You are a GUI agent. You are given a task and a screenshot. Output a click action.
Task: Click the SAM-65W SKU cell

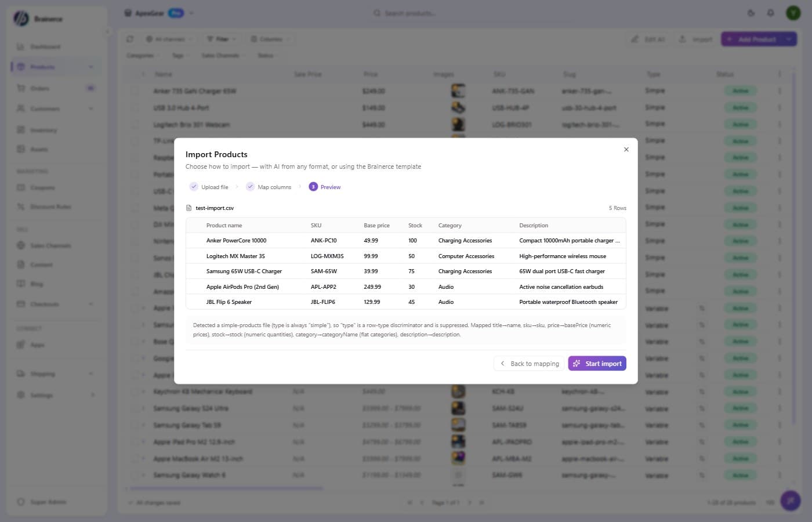(324, 271)
